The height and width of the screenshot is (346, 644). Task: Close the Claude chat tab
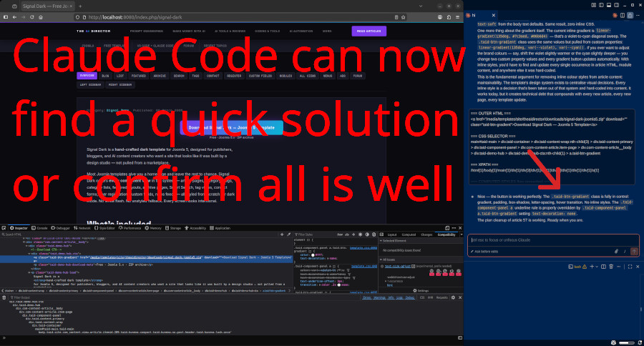(x=493, y=15)
